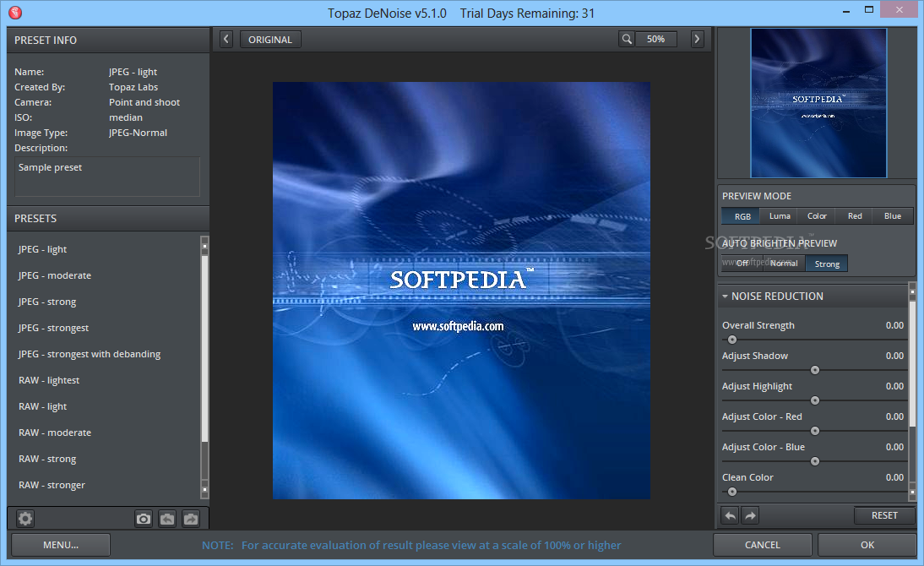
Task: Click the Clean Color 0.00 value
Action: click(x=894, y=477)
